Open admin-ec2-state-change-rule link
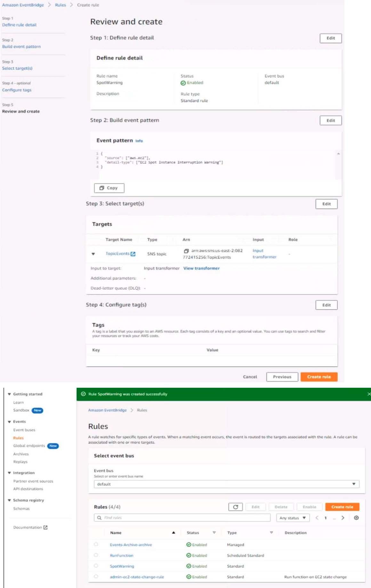Screen dimensions: 371x588 pos(137,577)
